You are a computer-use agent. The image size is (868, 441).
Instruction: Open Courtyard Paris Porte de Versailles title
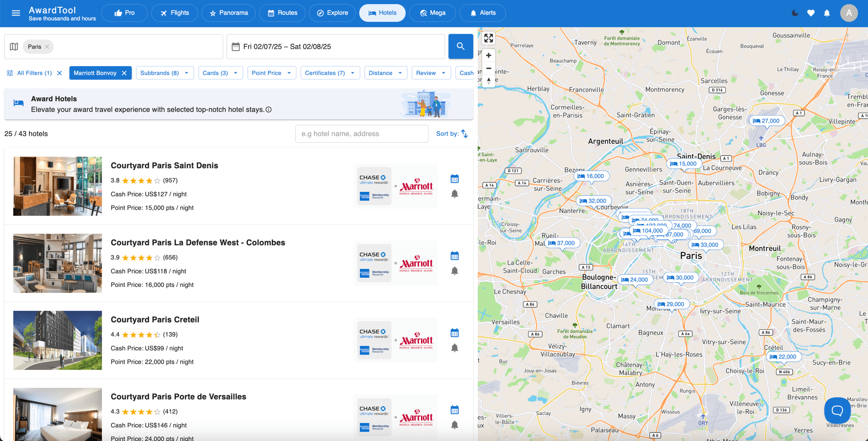click(178, 397)
